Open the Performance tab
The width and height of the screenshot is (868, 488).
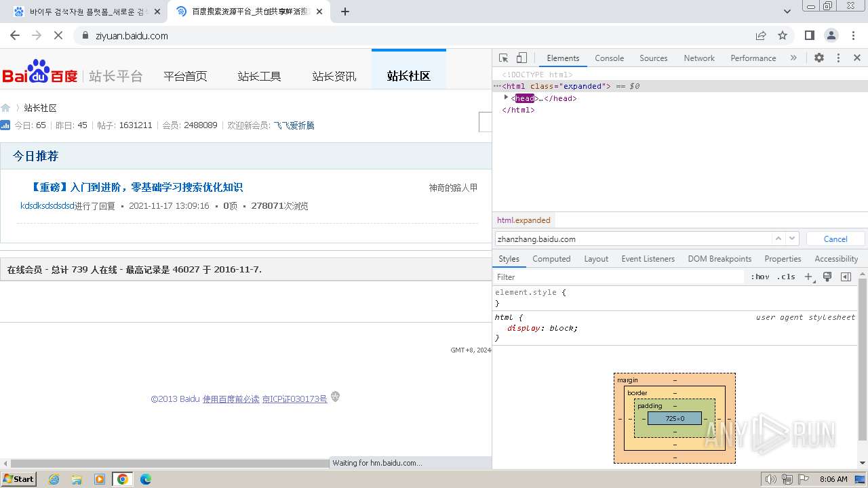(x=753, y=58)
